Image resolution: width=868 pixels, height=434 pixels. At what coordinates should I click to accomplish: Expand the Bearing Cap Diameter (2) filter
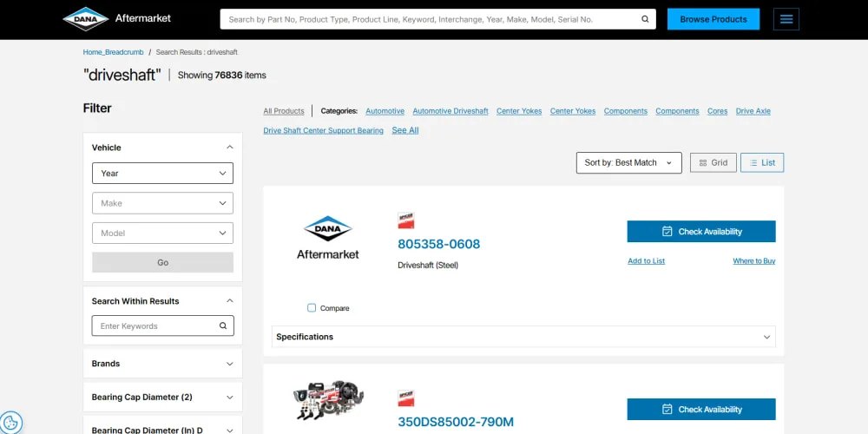click(x=163, y=398)
